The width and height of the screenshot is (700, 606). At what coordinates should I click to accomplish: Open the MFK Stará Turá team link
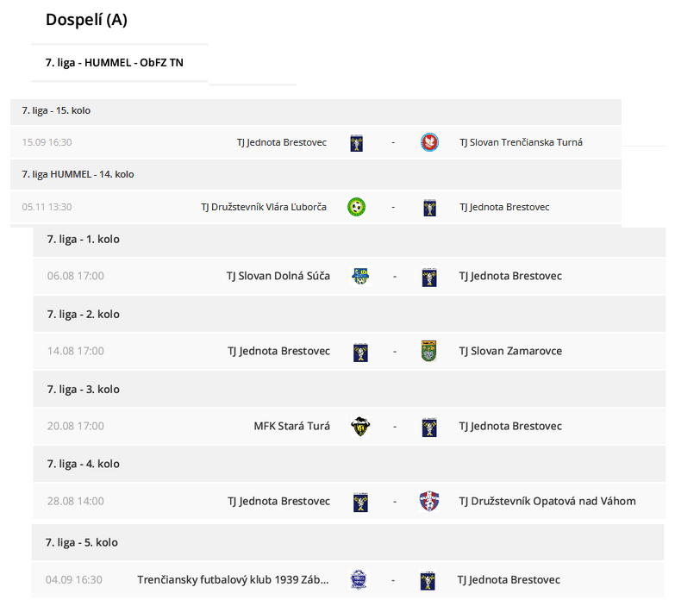pyautogui.click(x=292, y=426)
